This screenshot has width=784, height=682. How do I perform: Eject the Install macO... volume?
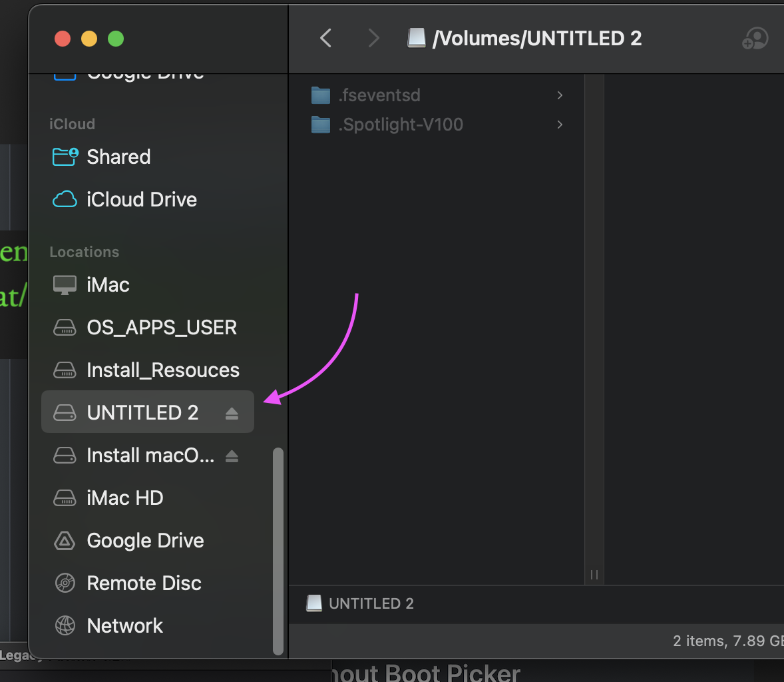232,456
